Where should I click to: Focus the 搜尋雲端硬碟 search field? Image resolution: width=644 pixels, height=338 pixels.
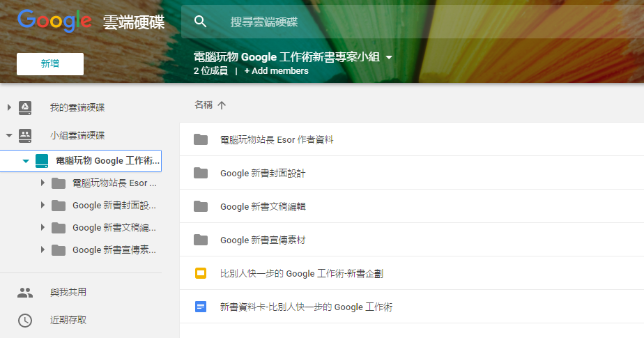click(413, 22)
